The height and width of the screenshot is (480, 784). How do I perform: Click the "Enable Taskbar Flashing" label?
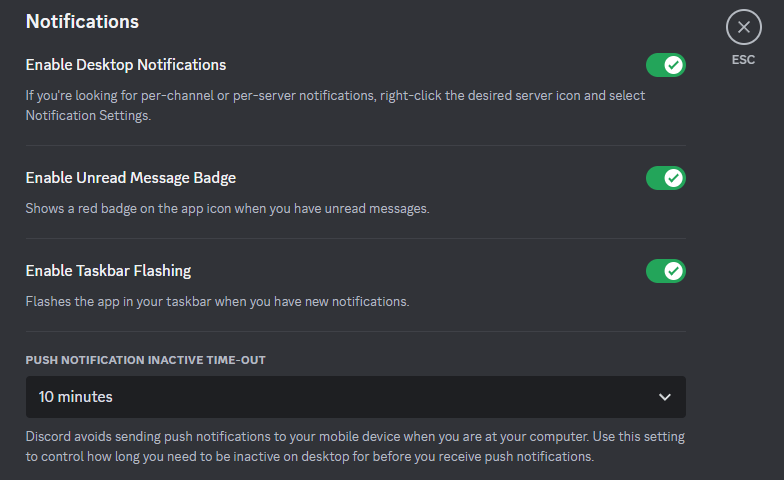[x=108, y=271]
